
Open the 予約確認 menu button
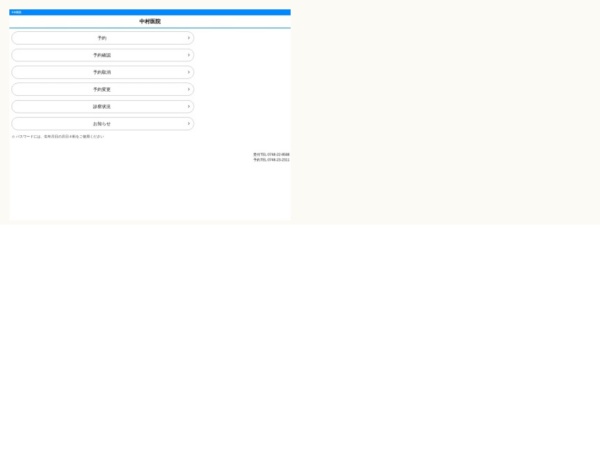click(103, 55)
